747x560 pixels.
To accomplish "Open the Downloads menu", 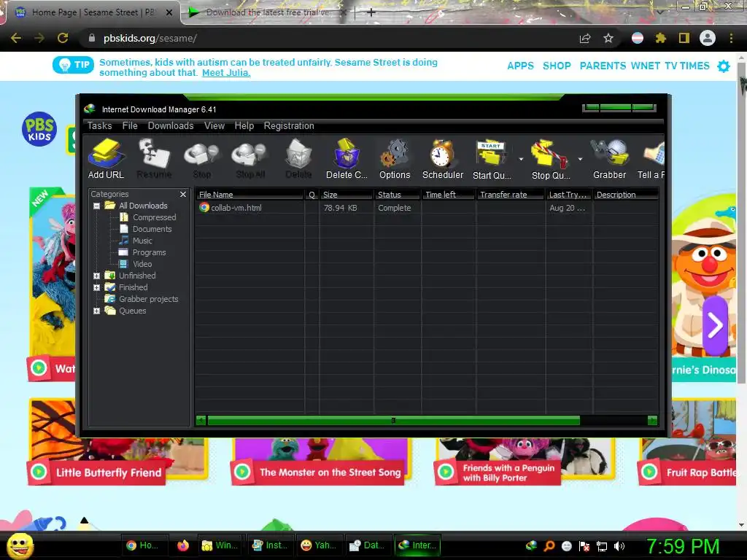I will coord(171,125).
